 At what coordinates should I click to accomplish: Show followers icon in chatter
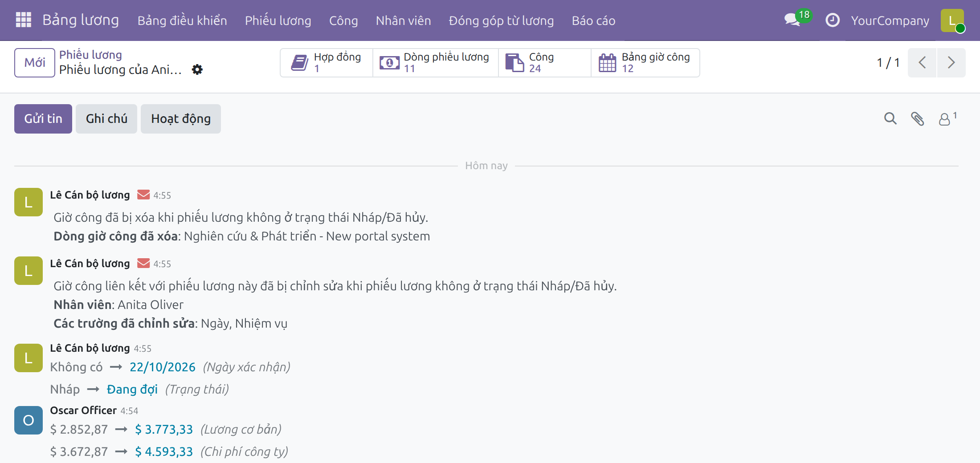tap(947, 118)
